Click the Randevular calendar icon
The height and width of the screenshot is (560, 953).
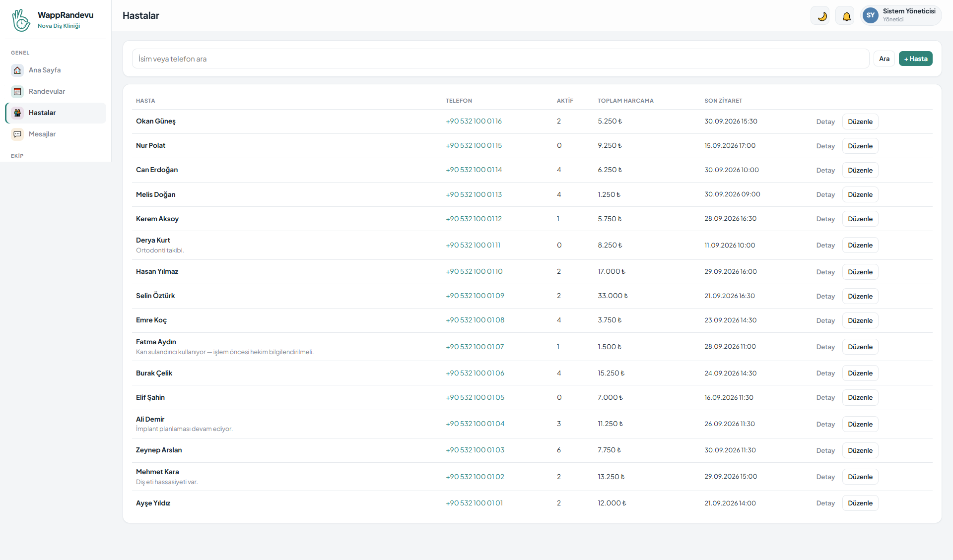coord(17,91)
